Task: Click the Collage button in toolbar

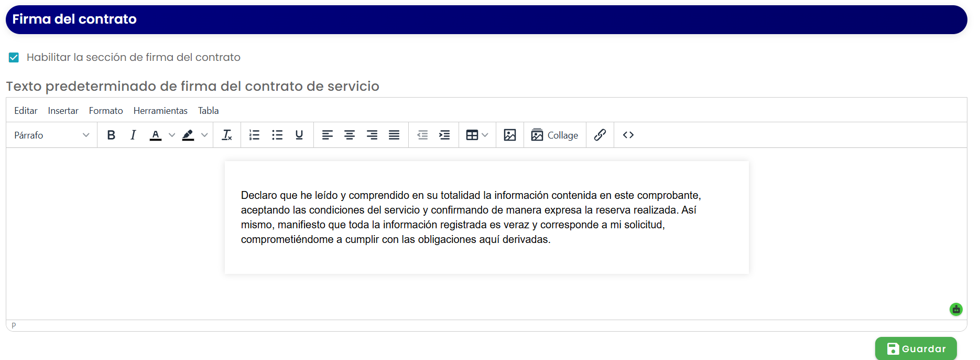Action: point(555,135)
